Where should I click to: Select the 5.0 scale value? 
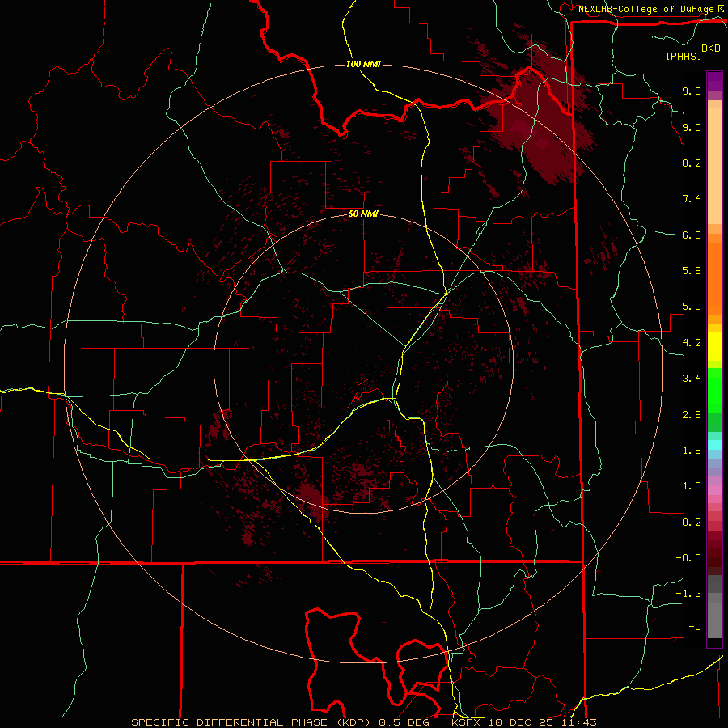pos(692,307)
